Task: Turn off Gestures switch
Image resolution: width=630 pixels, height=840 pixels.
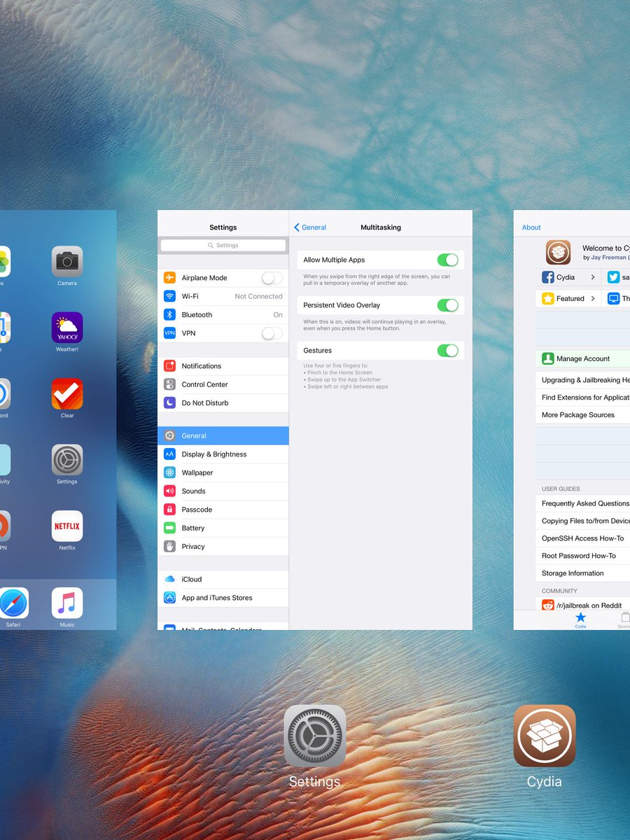Action: 448,351
